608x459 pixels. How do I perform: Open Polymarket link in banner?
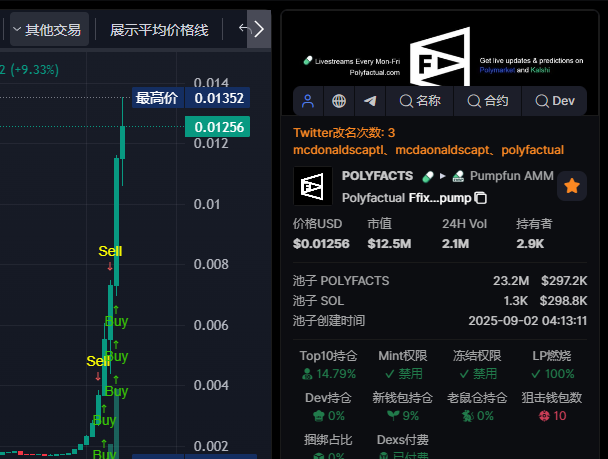tap(497, 70)
